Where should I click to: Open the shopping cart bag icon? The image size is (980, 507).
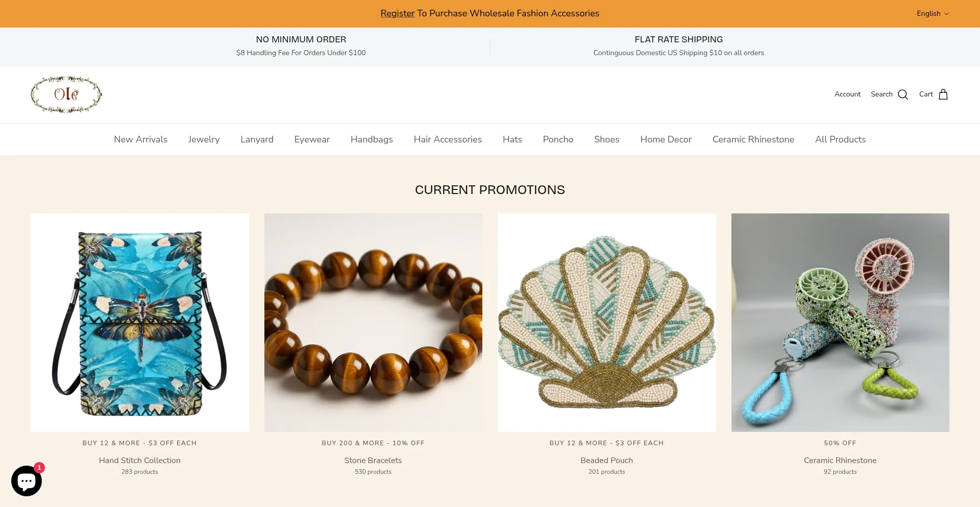(x=943, y=94)
